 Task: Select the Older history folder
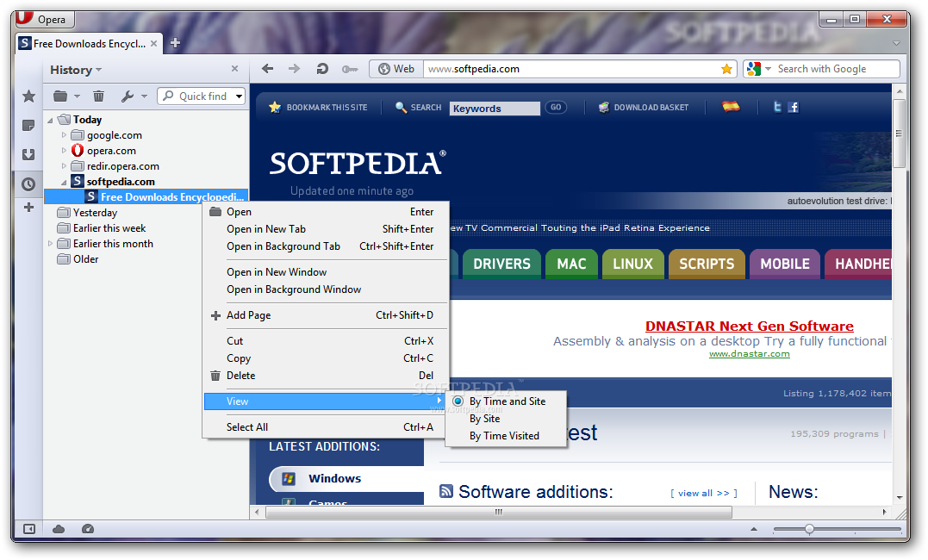pyautogui.click(x=78, y=259)
